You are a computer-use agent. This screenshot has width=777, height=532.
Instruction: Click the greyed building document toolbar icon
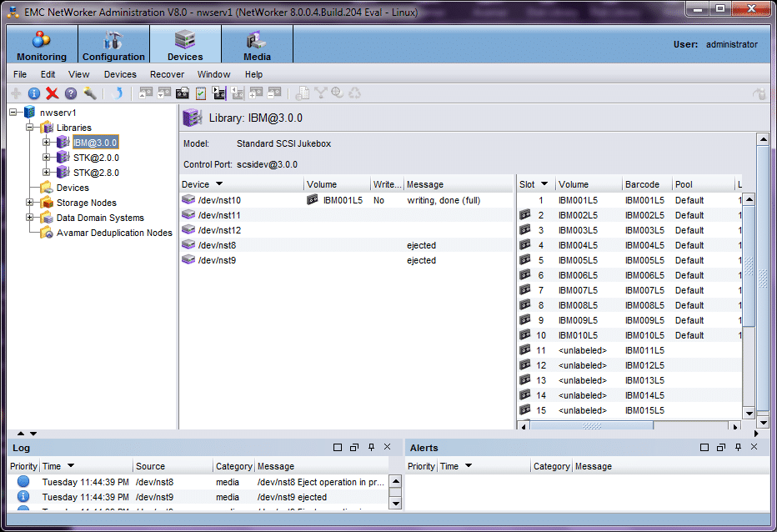tap(303, 93)
